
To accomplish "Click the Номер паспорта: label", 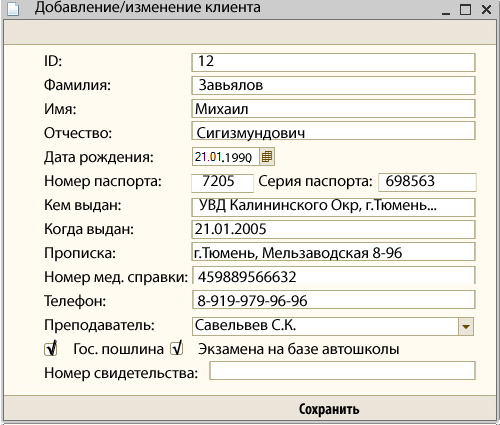I will 103,181.
